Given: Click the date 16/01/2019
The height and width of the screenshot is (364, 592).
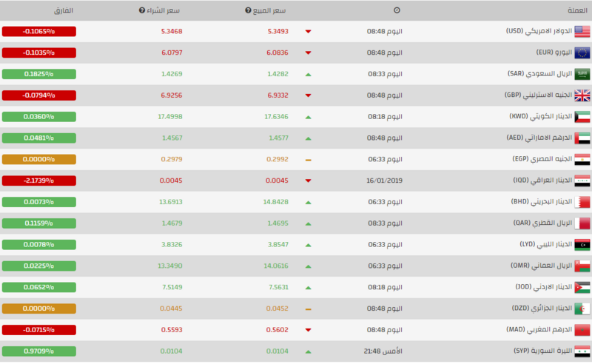Looking at the screenshot, I should pos(384,181).
